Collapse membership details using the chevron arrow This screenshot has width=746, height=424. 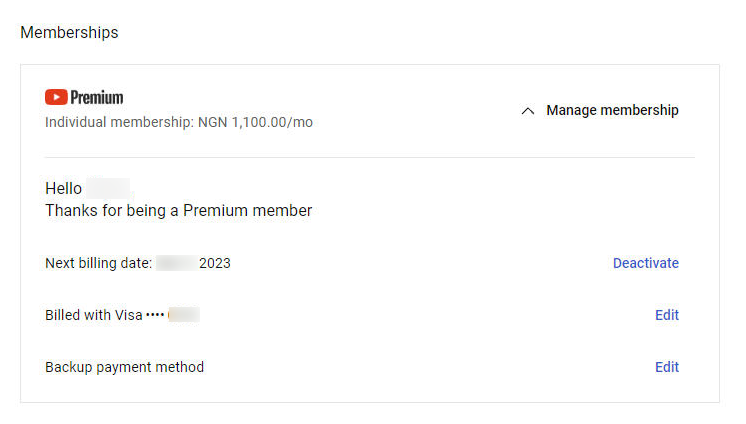coord(528,111)
